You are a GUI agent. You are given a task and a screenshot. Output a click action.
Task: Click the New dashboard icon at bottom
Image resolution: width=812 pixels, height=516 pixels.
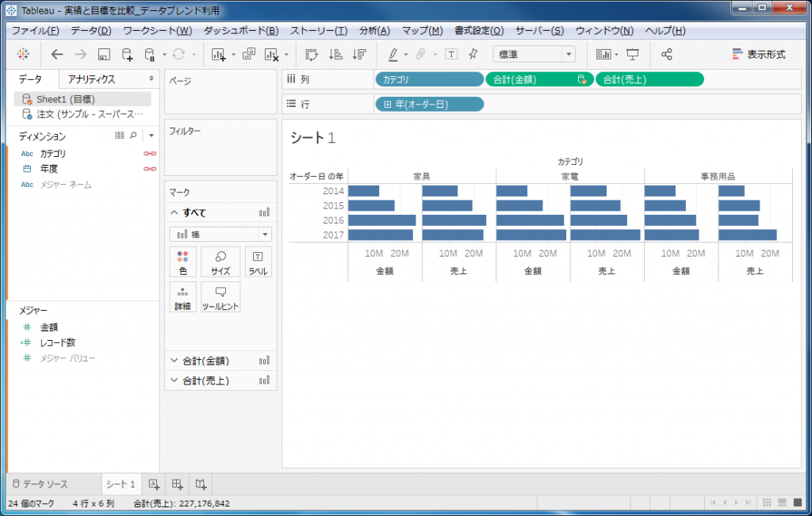(178, 484)
